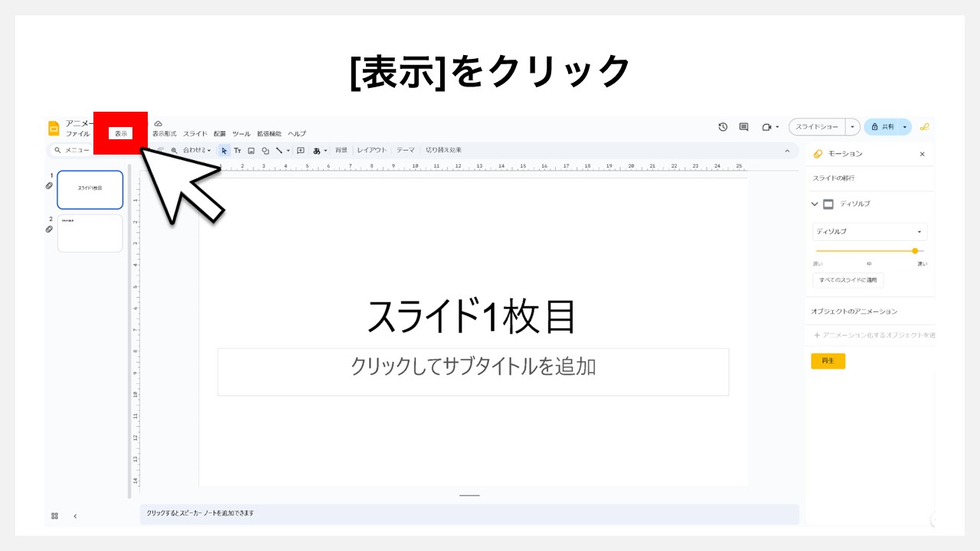Adjust the transition speed slider
Viewport: 980px width, 551px height.
coord(916,250)
